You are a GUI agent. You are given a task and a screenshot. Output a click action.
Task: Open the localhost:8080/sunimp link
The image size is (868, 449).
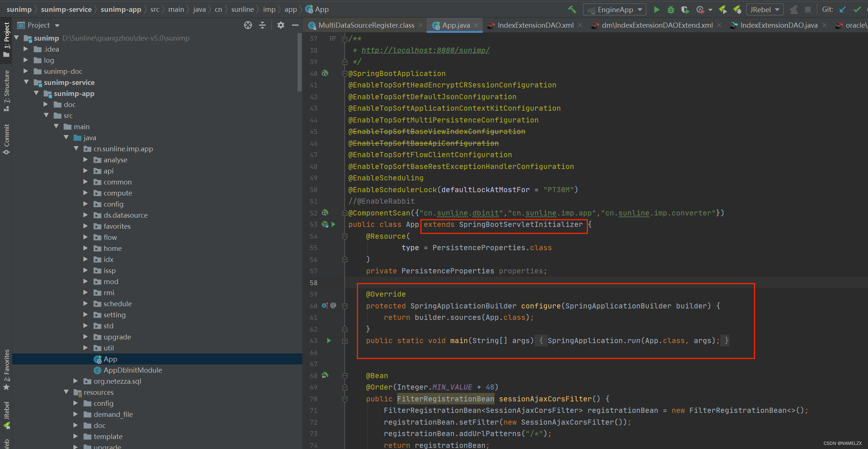click(x=426, y=50)
